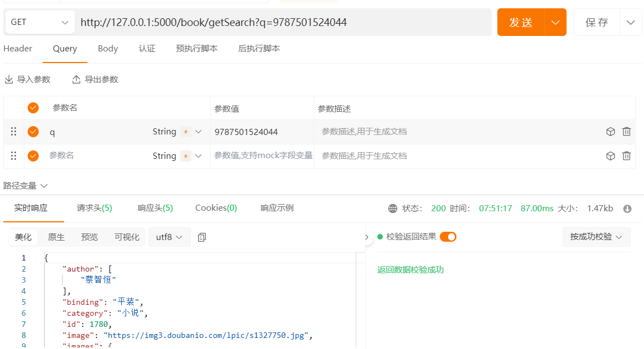Open the utf8 encoding dropdown
Screen dimensions: 644x349
point(169,237)
